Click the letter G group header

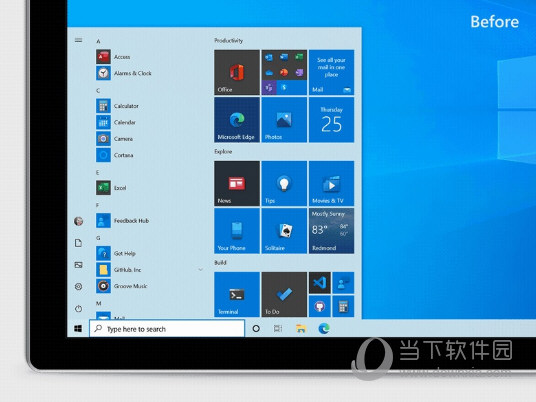click(98, 238)
